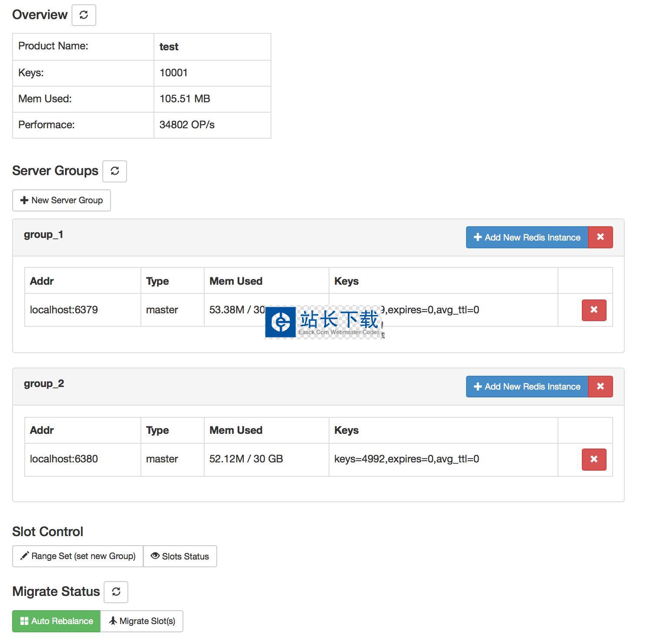Select the localhost:6379 address cell

(x=64, y=310)
